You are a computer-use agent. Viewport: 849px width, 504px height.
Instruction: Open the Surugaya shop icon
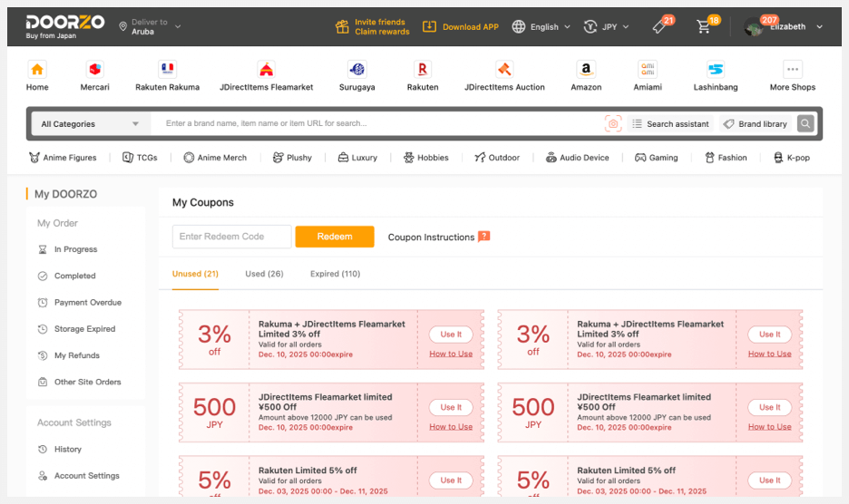[356, 69]
